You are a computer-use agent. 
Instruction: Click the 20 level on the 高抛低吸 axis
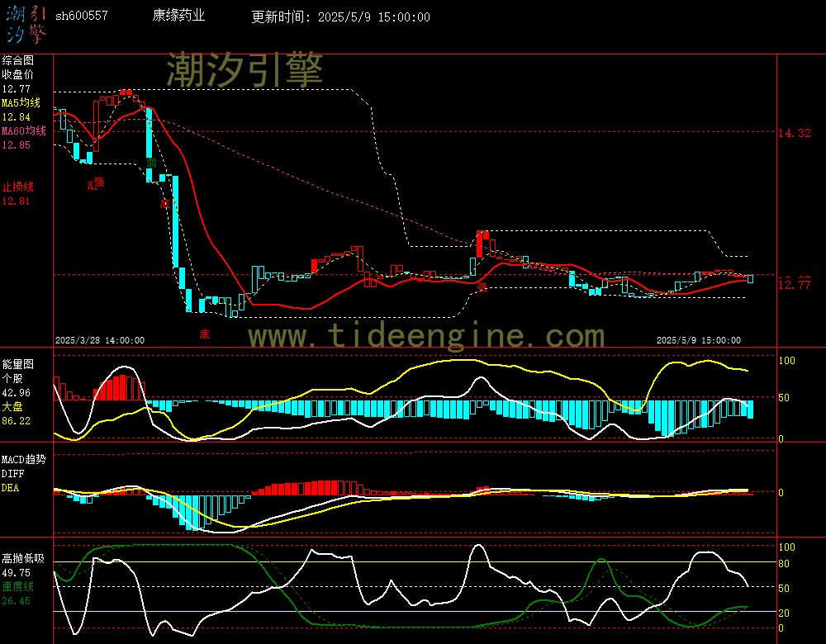pyautogui.click(x=784, y=613)
